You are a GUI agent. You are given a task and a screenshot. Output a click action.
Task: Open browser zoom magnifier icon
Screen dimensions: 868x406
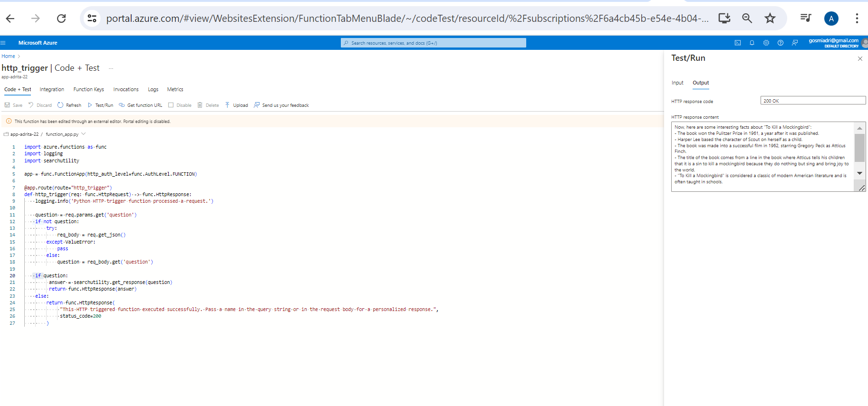point(747,19)
